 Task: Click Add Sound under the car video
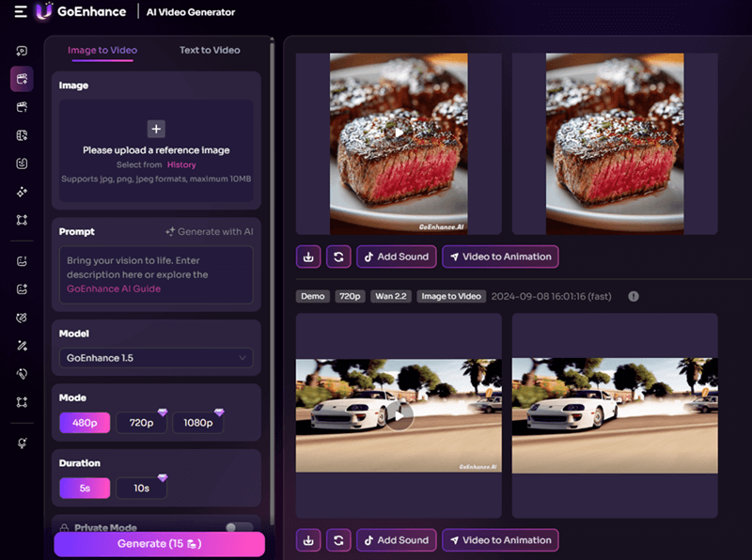[396, 540]
